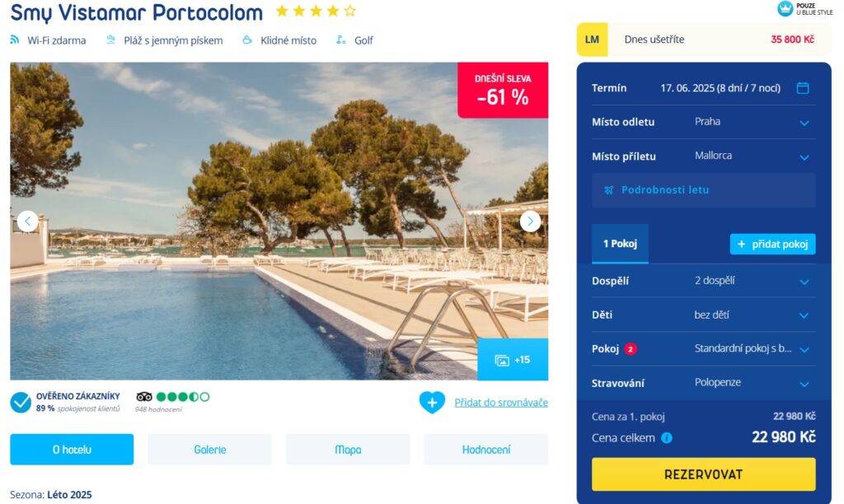Image resolution: width=844 pixels, height=504 pixels.
Task: Show the previous hotel photo
Action: [27, 221]
